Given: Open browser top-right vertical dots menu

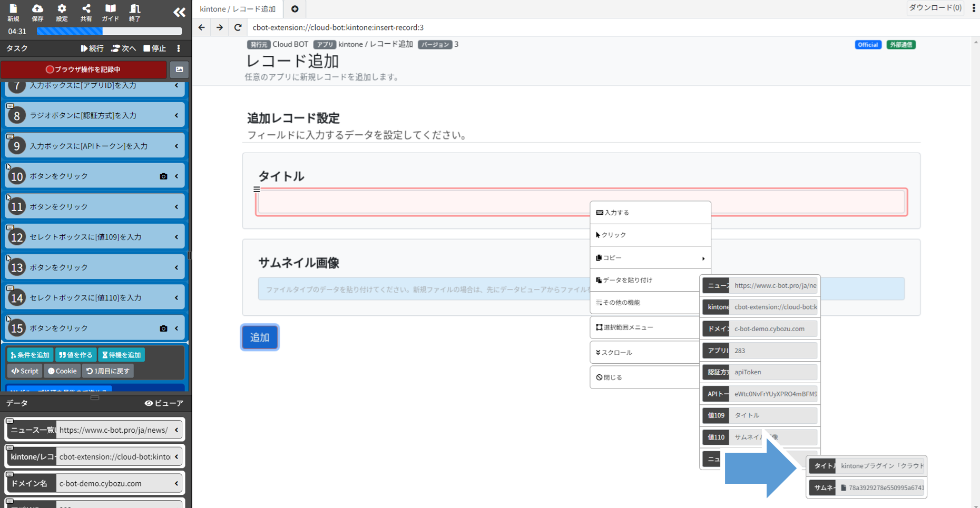Looking at the screenshot, I should click(974, 8).
